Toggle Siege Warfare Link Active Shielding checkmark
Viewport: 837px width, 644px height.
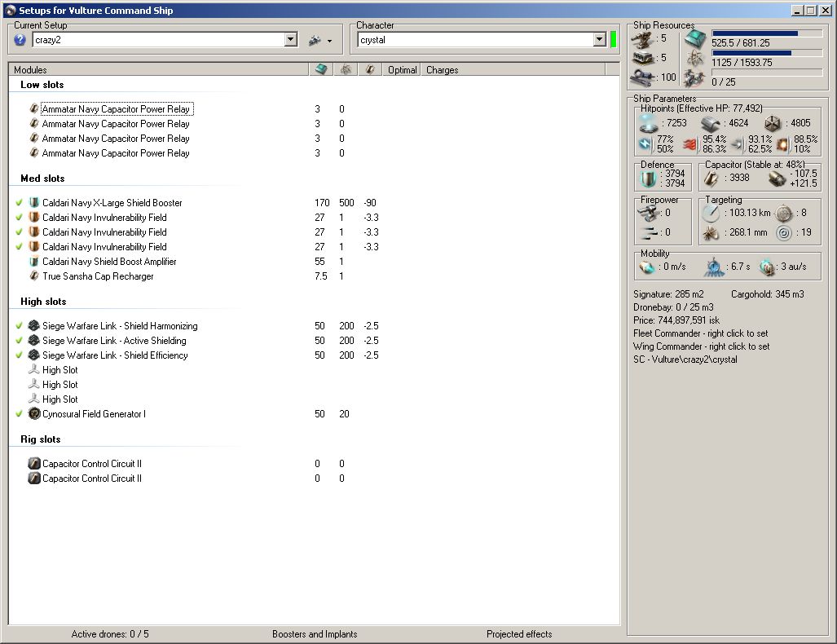tap(20, 340)
